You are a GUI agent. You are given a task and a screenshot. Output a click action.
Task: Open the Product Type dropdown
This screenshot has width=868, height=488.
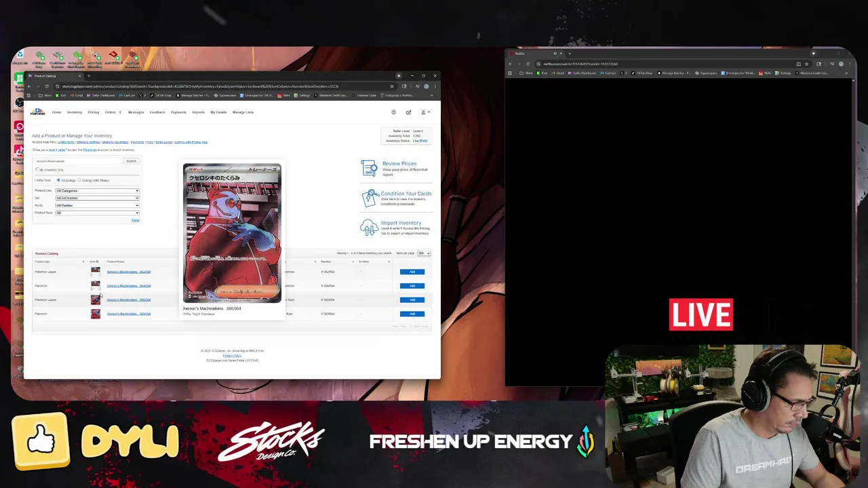(x=98, y=213)
